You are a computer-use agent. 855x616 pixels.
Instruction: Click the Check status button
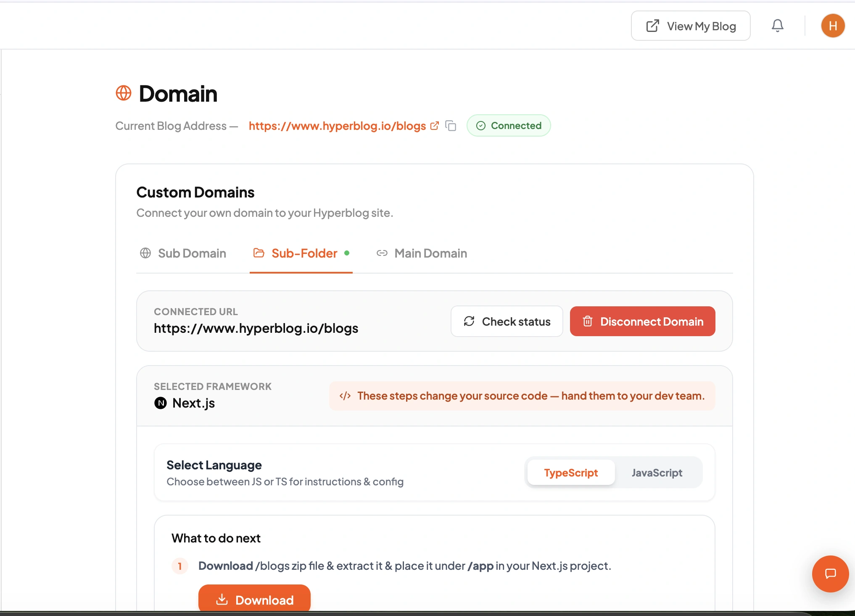[507, 321]
